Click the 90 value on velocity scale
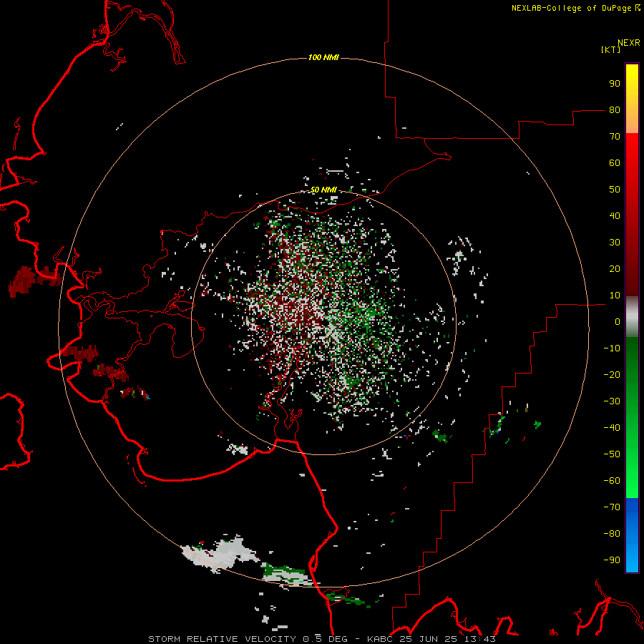Viewport: 644px width, 644px height. pyautogui.click(x=615, y=84)
